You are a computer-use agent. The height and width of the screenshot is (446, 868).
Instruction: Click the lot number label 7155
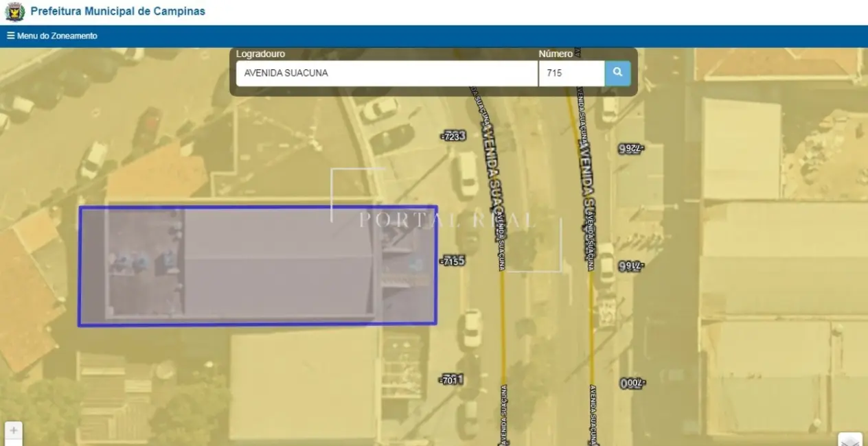(x=453, y=261)
